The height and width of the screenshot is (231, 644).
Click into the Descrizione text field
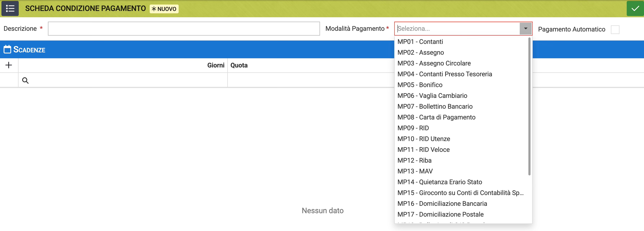coord(184,28)
